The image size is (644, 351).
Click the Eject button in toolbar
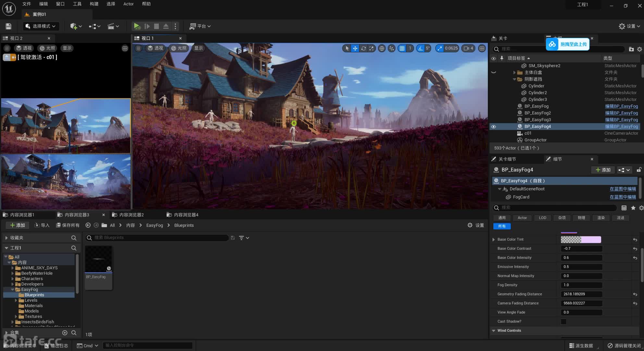click(166, 26)
